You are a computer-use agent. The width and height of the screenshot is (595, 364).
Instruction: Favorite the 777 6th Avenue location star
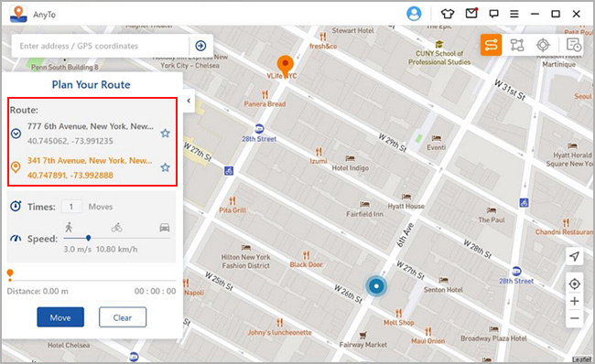click(x=165, y=134)
